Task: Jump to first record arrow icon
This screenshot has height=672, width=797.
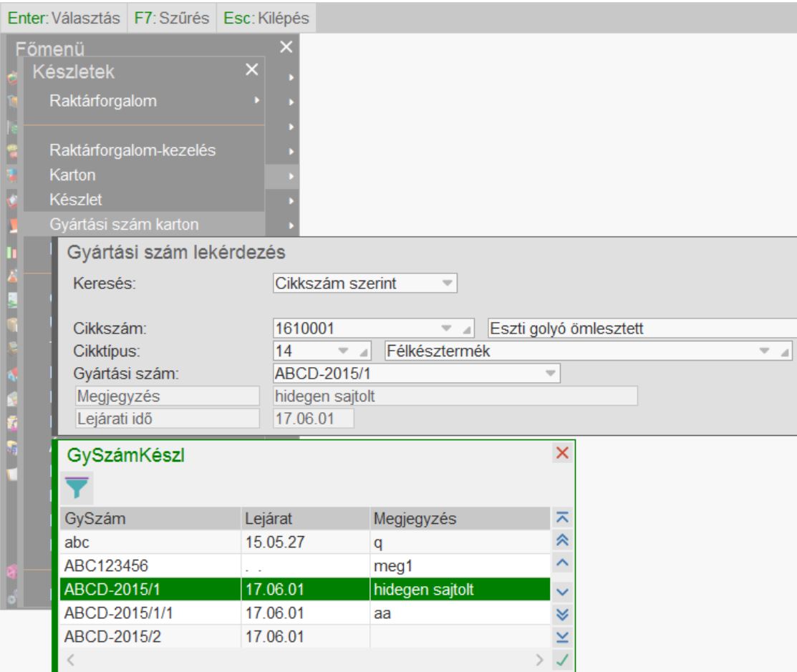Action: click(562, 517)
